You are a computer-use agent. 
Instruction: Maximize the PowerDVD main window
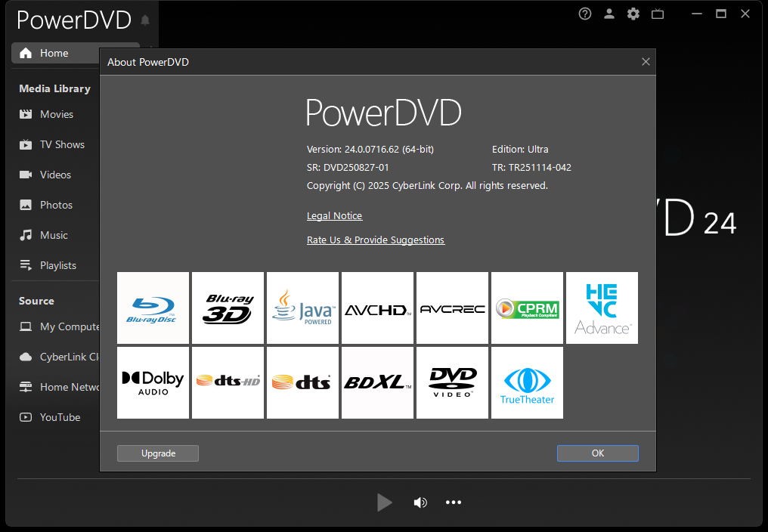[721, 14]
